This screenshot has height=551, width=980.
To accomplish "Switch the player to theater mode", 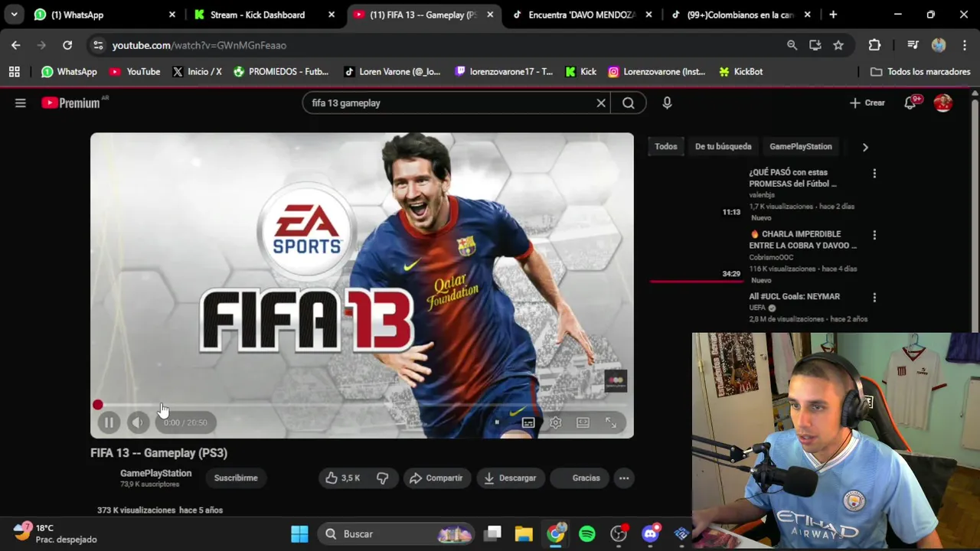I will [583, 422].
